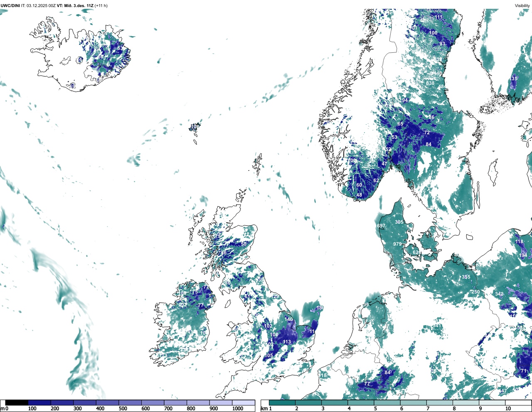Click the '65' visibility value on the map

point(400,124)
